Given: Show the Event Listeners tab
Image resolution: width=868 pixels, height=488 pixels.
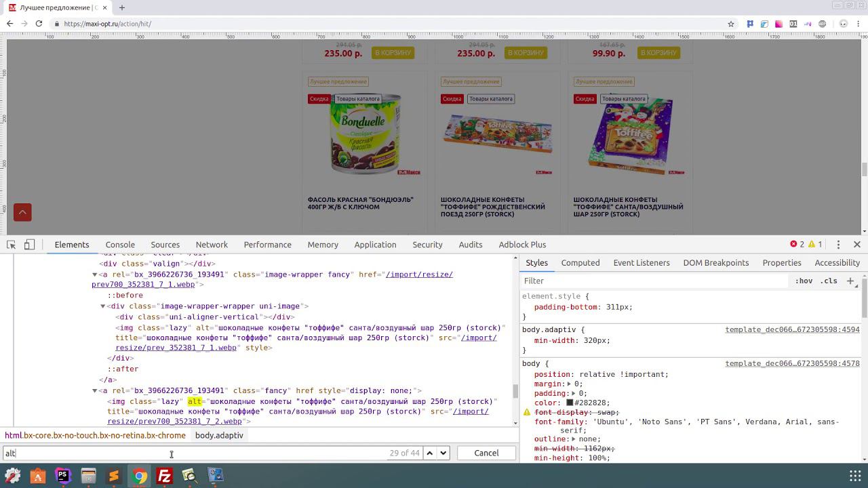Looking at the screenshot, I should pos(642,263).
